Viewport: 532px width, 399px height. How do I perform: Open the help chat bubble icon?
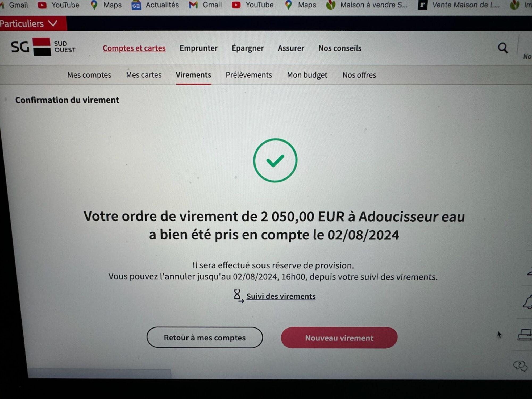pos(520,366)
